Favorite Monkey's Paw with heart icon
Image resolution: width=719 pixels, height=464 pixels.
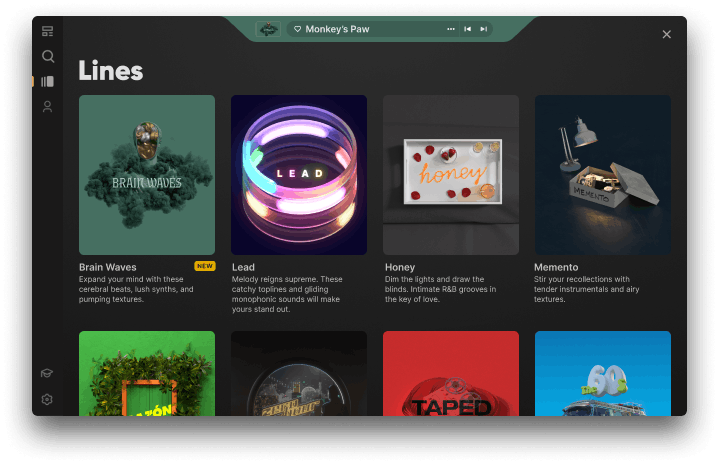297,29
